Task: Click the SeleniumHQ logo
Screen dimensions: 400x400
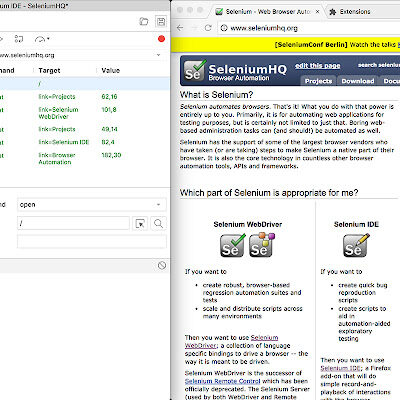Action: click(235, 71)
